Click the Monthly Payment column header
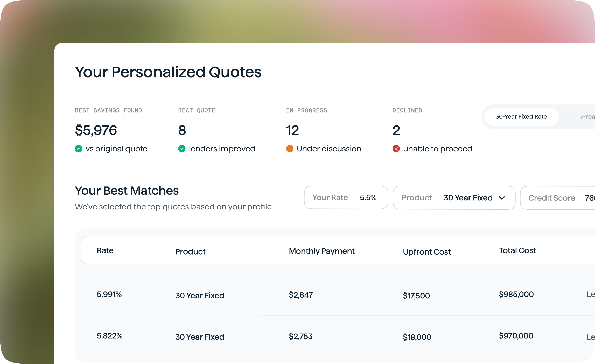Viewport: 595px width, 364px height. pyautogui.click(x=321, y=251)
